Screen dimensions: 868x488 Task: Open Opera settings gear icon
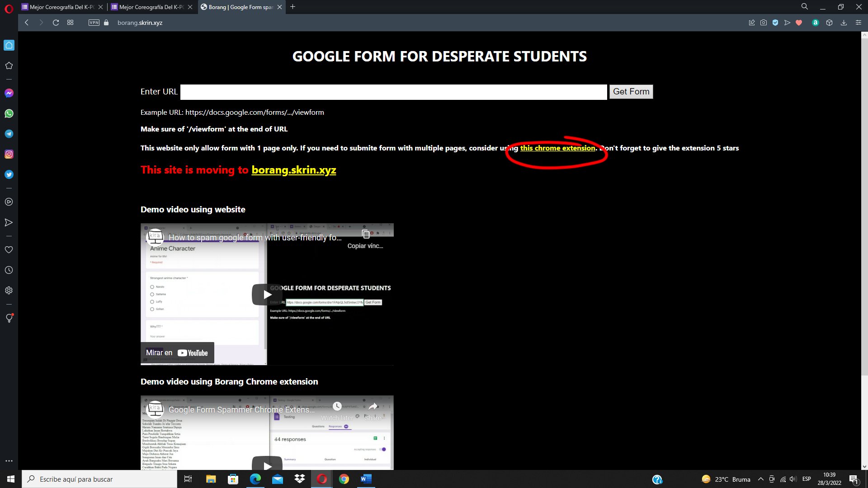9,291
